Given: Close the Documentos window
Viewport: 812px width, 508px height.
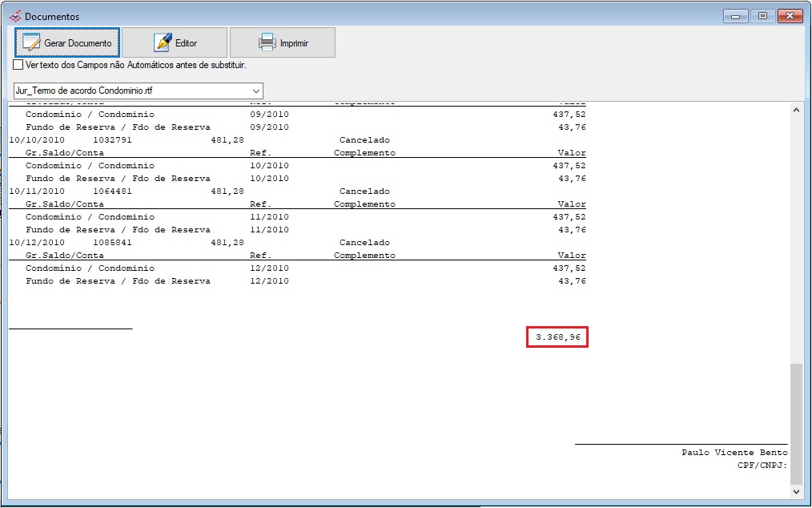Looking at the screenshot, I should (789, 16).
